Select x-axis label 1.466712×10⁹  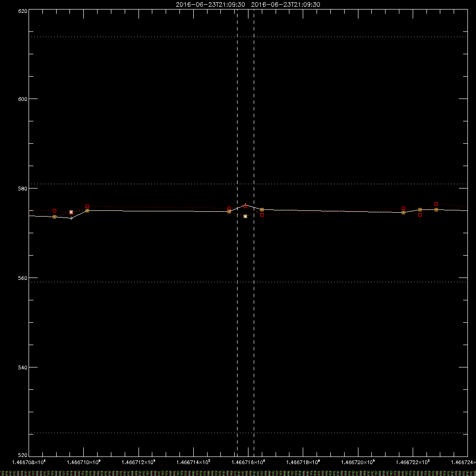[139, 462]
